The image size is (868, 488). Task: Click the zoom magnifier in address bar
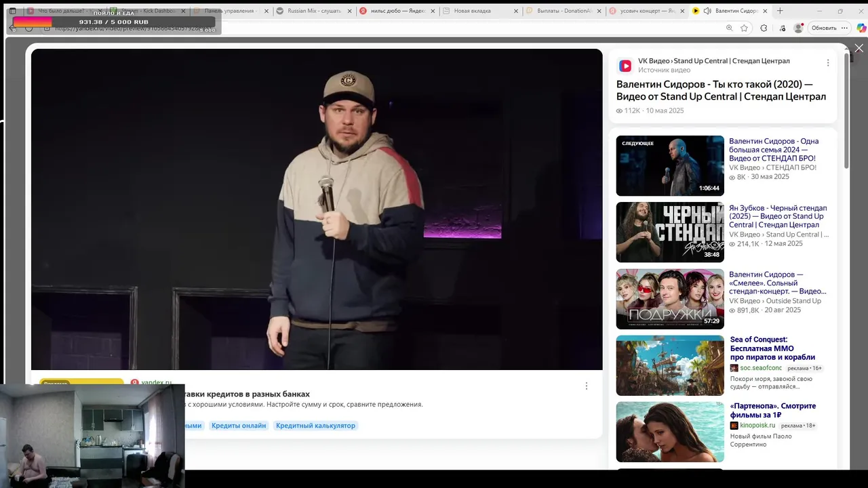point(729,28)
